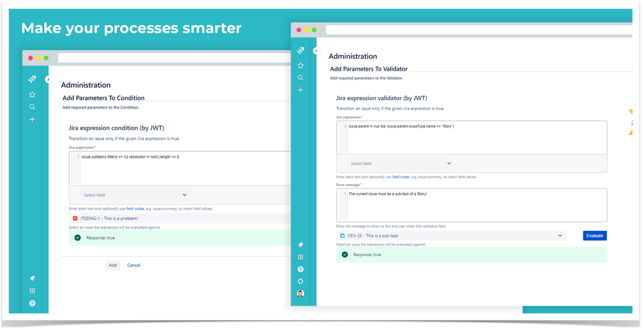The height and width of the screenshot is (330, 644).
Task: Click the Cancel link below the condition
Action: click(133, 265)
